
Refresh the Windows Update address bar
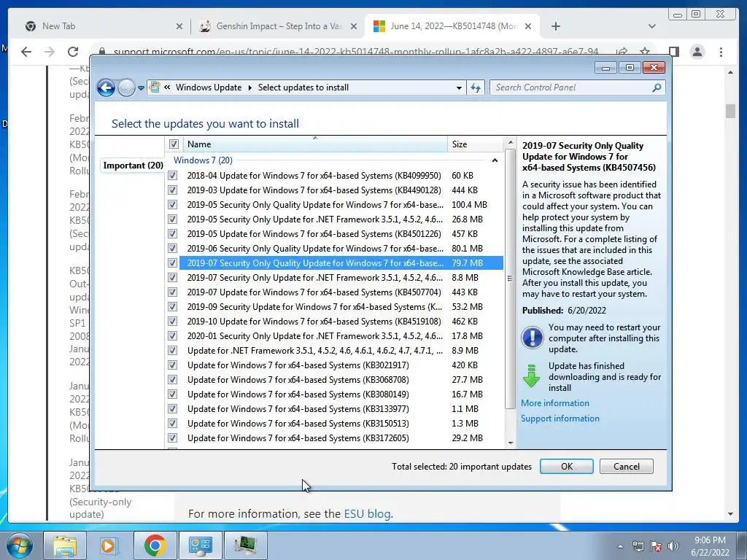[476, 87]
